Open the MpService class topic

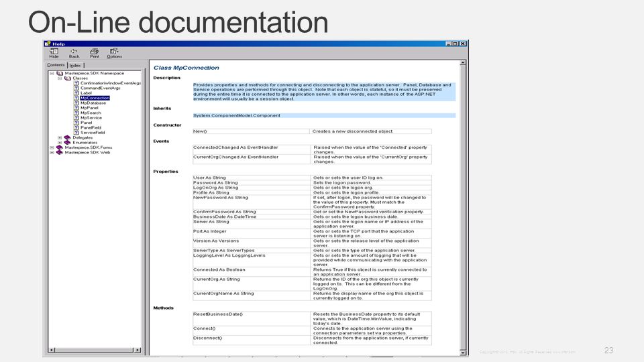91,117
